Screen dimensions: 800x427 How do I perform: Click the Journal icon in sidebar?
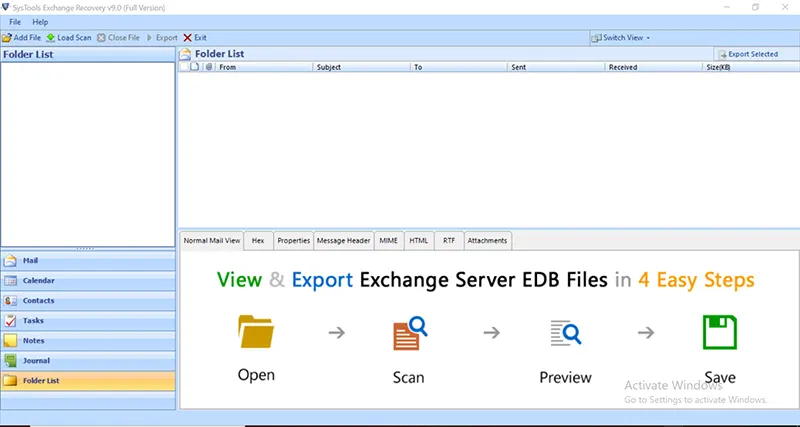pyautogui.click(x=10, y=361)
